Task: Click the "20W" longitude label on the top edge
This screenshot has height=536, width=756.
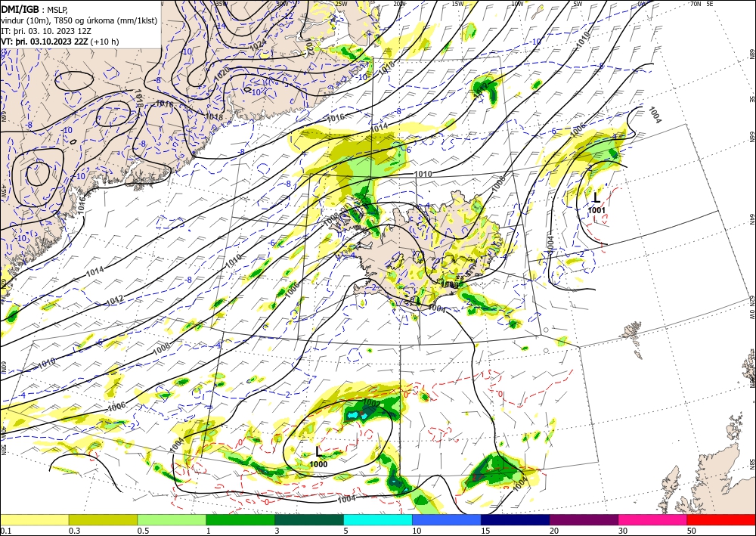Action: tap(398, 4)
